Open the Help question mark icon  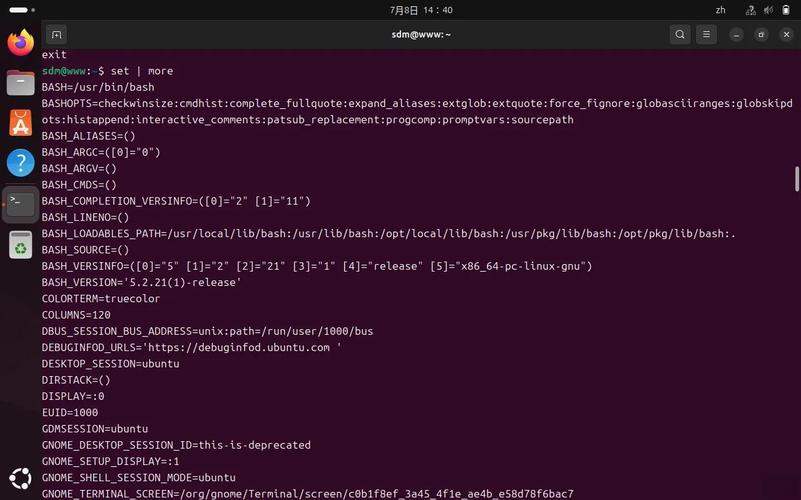(x=20, y=163)
